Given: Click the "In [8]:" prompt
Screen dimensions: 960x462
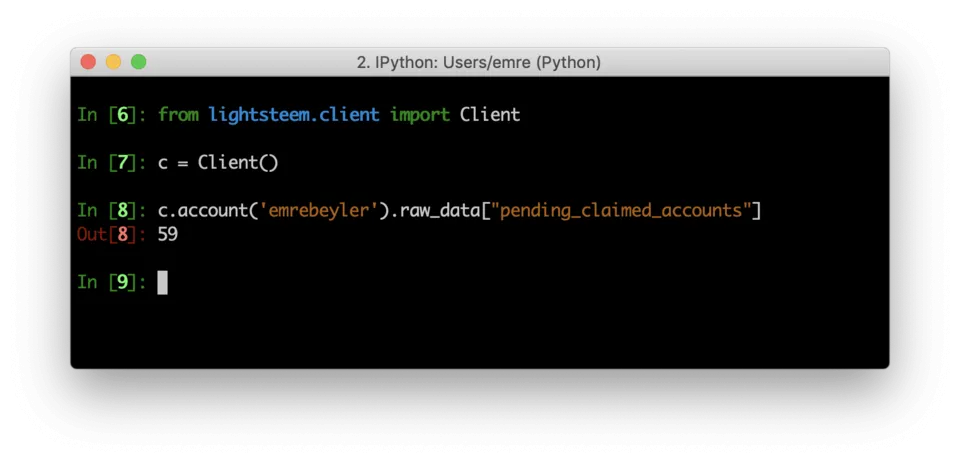Looking at the screenshot, I should [x=112, y=211].
